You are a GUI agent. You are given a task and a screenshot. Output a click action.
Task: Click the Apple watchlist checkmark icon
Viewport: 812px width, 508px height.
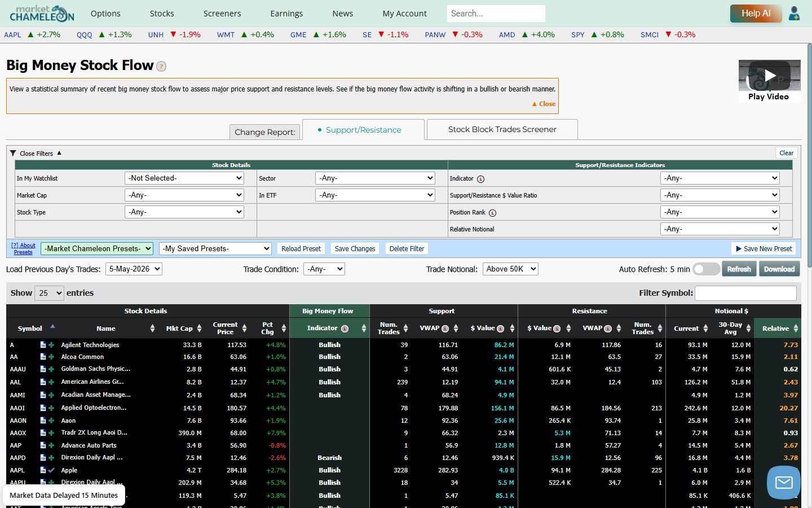coord(51,470)
